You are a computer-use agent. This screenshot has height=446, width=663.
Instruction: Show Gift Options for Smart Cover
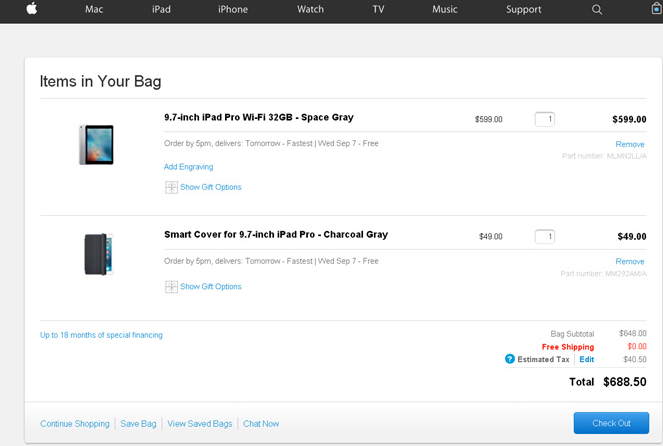pos(211,286)
